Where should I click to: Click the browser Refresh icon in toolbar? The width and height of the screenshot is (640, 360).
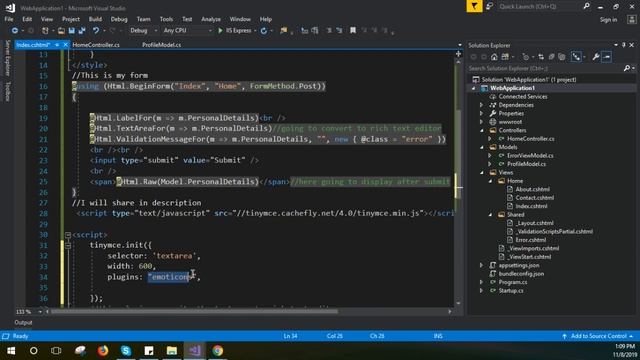tap(264, 31)
